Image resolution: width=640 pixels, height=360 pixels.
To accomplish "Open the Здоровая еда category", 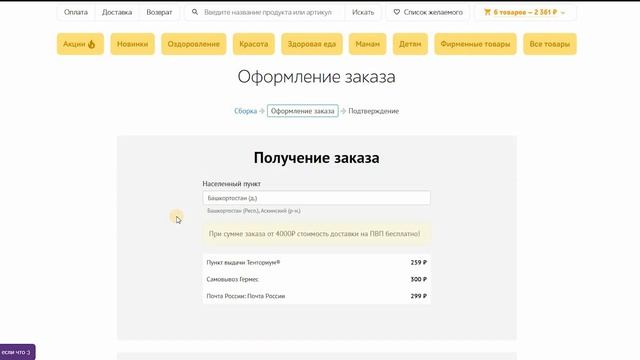I will tap(312, 44).
